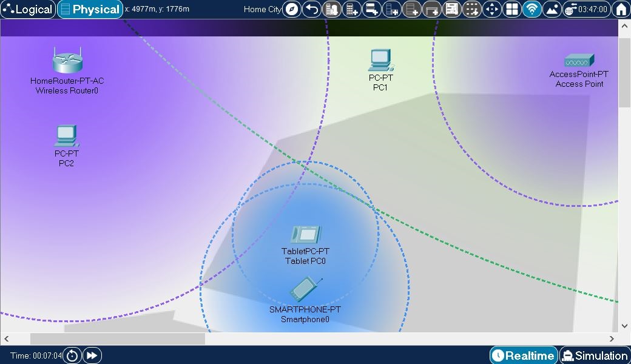Switch to Realtime mode
The width and height of the screenshot is (631, 364).
(x=524, y=355)
